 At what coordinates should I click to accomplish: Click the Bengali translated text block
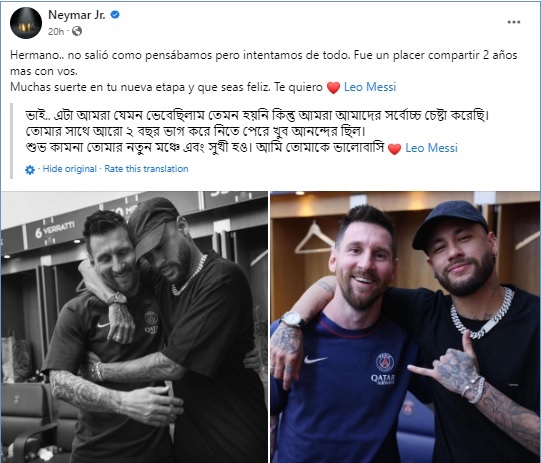257,131
